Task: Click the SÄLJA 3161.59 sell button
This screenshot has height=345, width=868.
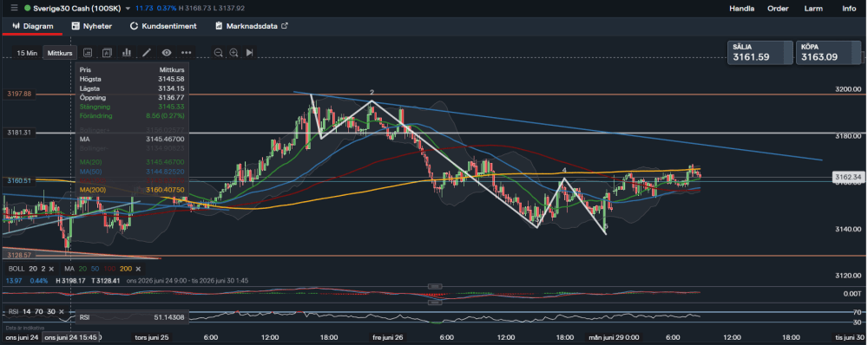Action: pos(759,53)
